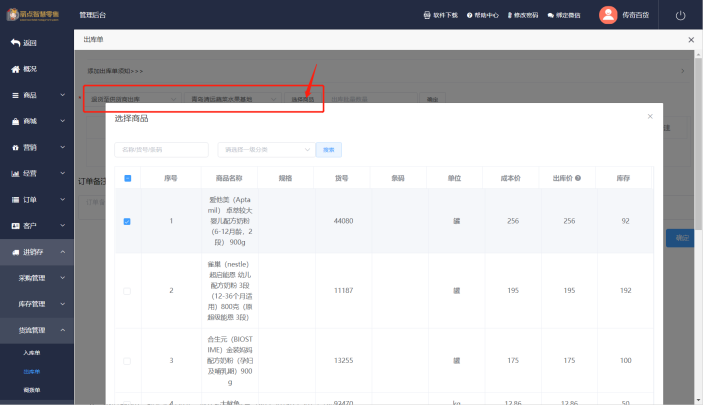Click the 返回 back arrow icon
703x406 pixels.
[15, 43]
